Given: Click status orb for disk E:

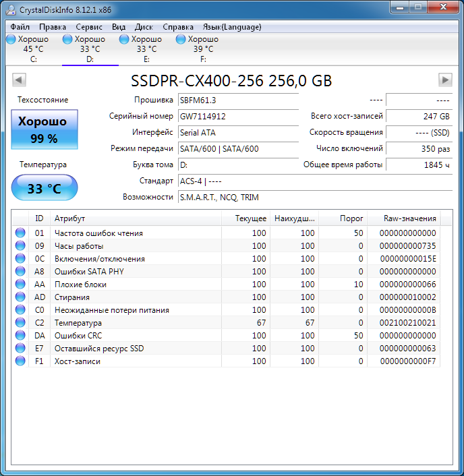Looking at the screenshot, I should (124, 39).
